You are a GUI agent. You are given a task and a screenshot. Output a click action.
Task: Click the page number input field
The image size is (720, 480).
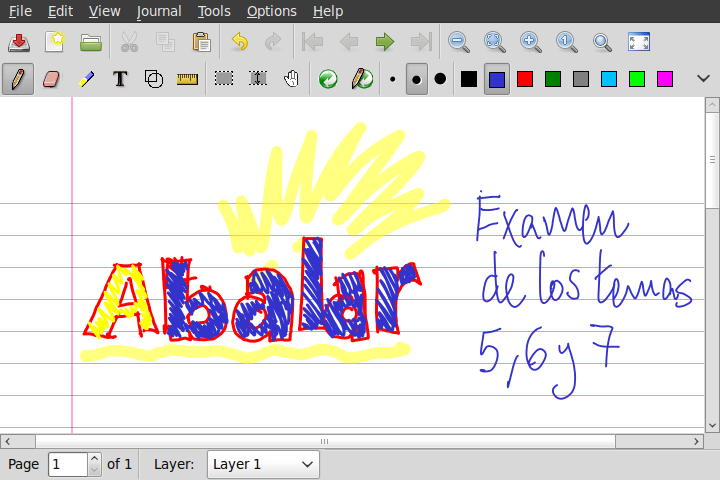[x=68, y=464]
